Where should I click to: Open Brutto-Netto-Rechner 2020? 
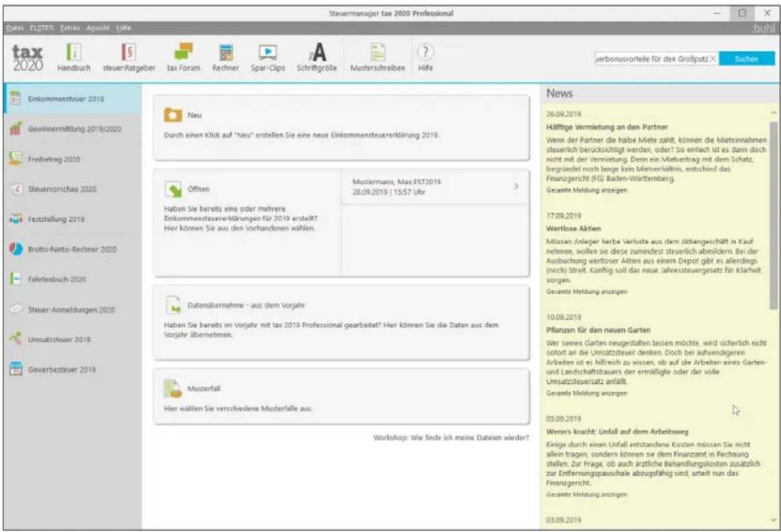click(73, 249)
